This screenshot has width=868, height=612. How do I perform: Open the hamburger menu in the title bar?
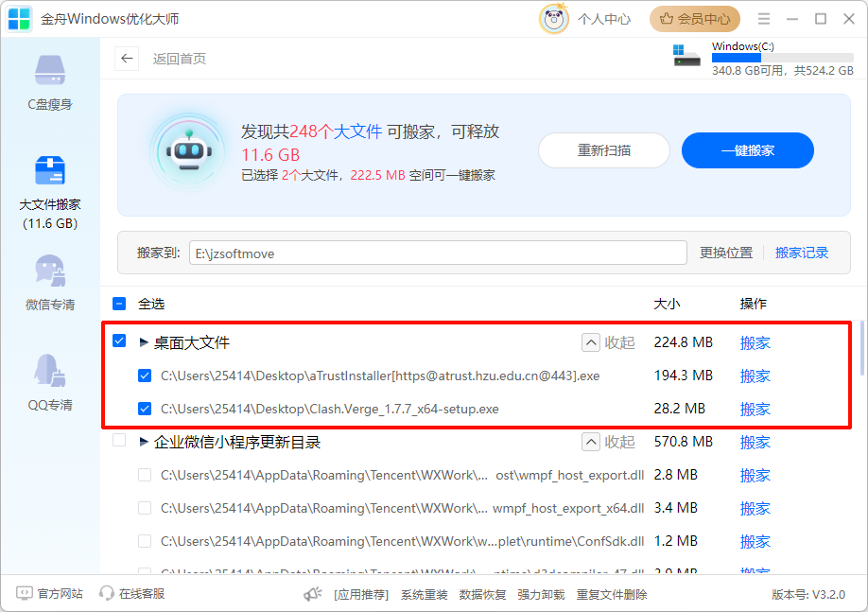click(x=764, y=18)
